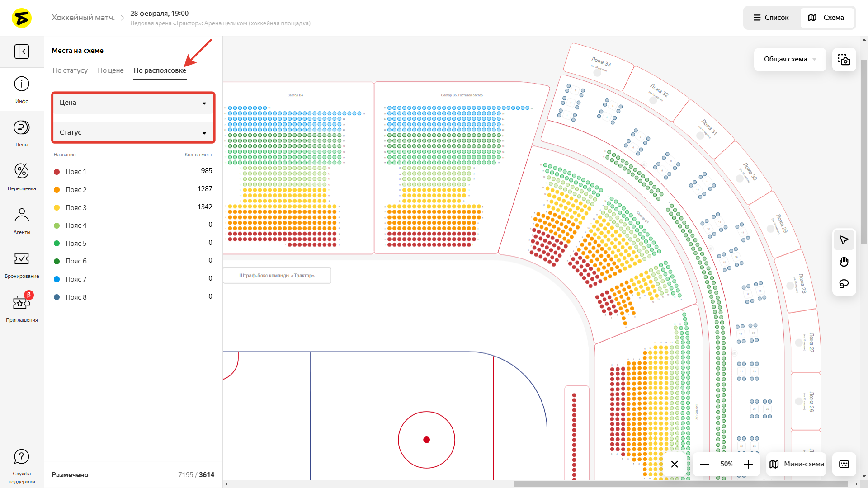Image resolution: width=868 pixels, height=488 pixels.
Task: Open the Общая схема dropdown
Action: pyautogui.click(x=789, y=59)
